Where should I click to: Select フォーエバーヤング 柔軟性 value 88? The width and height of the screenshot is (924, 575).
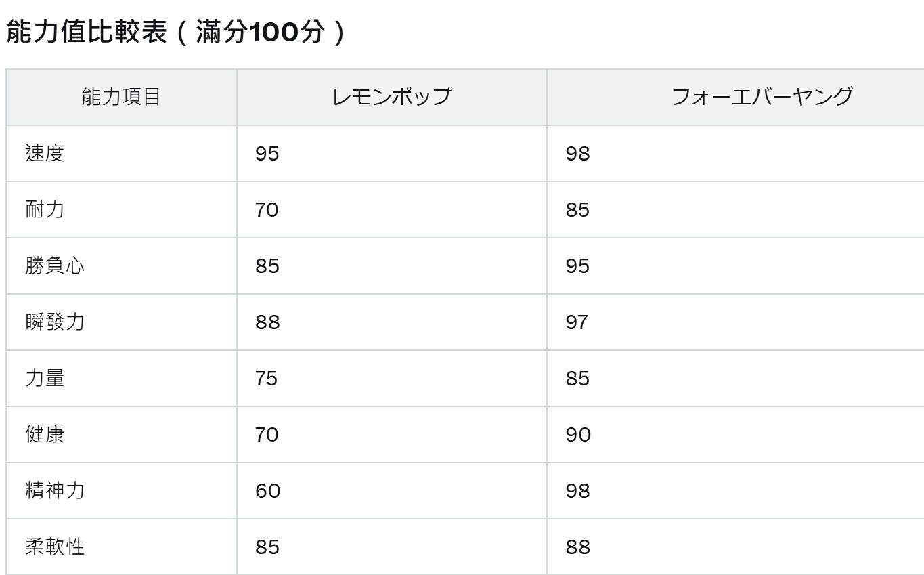578,547
